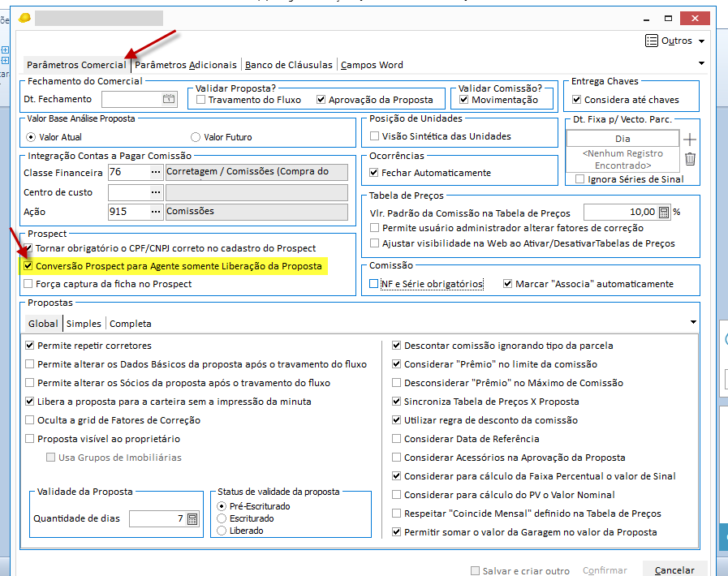Add a new Dia record with plus icon

pyautogui.click(x=690, y=140)
